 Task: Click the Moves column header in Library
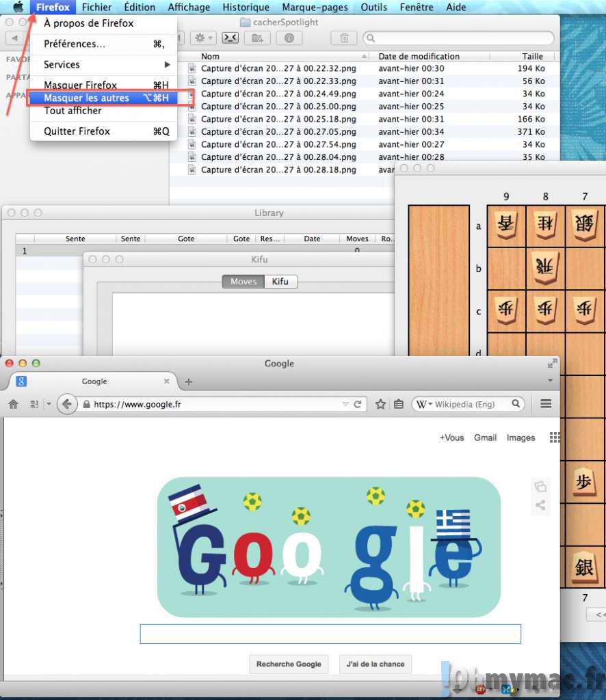tap(357, 239)
